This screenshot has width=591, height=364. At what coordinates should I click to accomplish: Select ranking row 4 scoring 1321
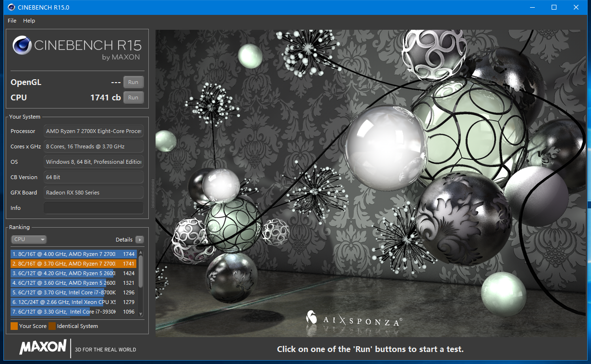tap(73, 283)
